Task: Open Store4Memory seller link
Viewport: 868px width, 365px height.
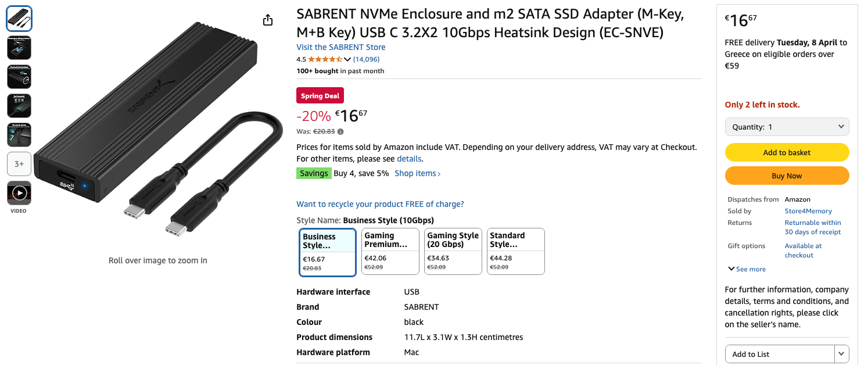Action: point(808,211)
